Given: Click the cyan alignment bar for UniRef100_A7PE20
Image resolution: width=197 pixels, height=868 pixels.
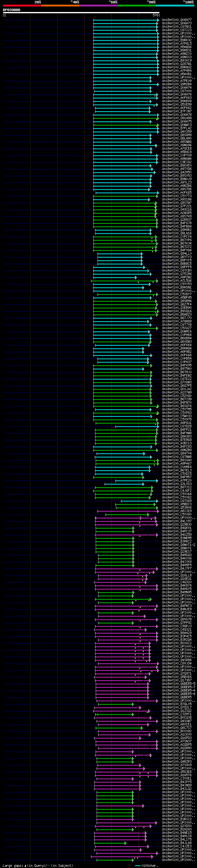Looking at the screenshot, I should [x=137, y=481].
